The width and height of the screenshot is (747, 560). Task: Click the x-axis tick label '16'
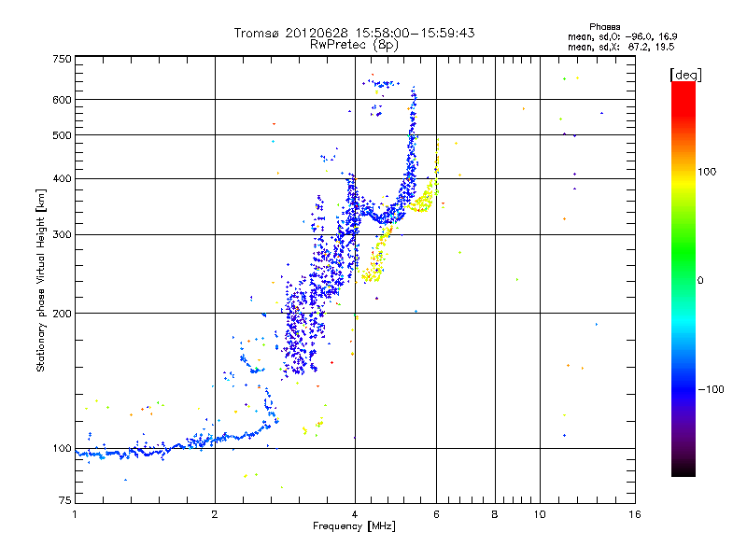[635, 514]
